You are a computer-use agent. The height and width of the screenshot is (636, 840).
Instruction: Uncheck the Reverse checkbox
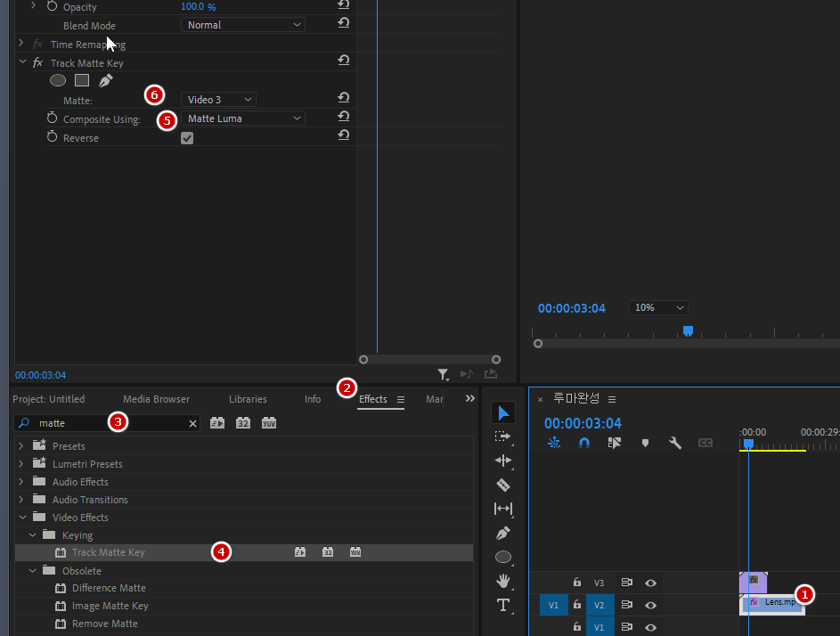[187, 138]
